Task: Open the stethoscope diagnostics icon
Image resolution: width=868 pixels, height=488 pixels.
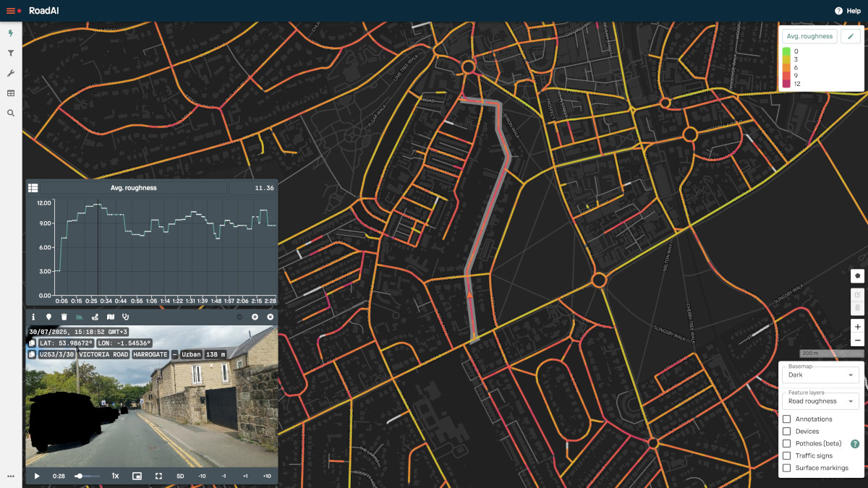Action: point(125,317)
